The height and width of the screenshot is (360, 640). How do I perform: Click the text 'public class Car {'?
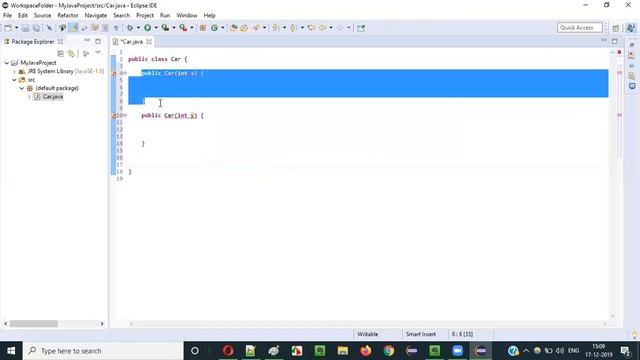click(x=158, y=59)
